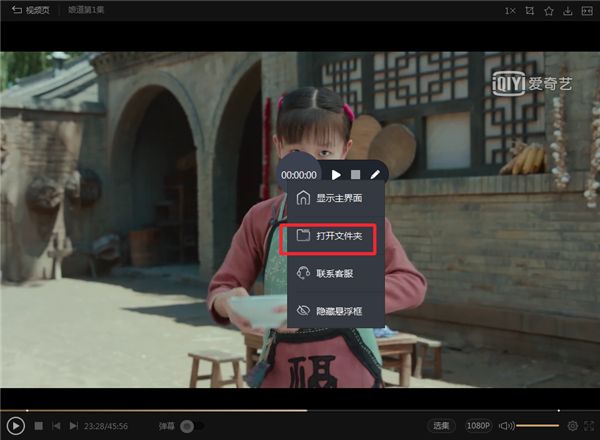The image size is (600, 440).
Task: Choose 显示主界面 from the popup menu
Action: (x=336, y=198)
